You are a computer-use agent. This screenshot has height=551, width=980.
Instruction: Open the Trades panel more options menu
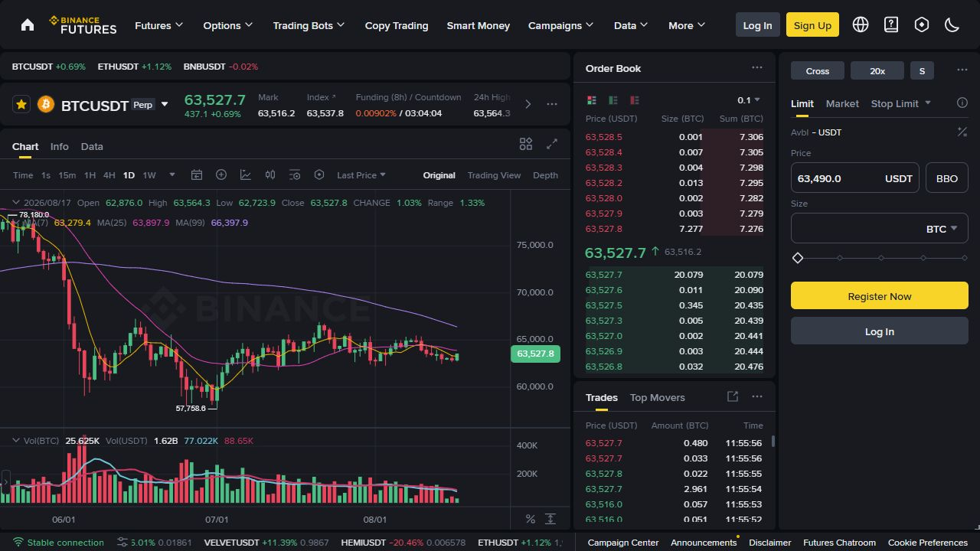757,396
